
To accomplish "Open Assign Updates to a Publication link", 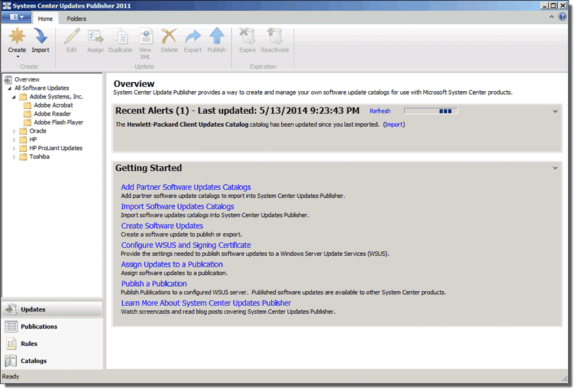I will [172, 264].
